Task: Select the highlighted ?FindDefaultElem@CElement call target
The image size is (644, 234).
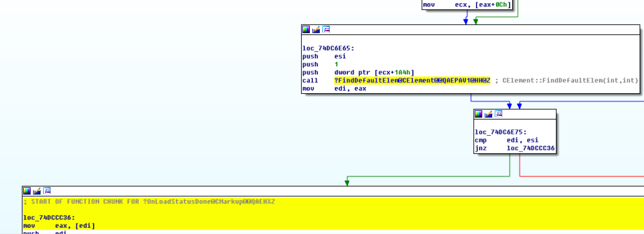Action: (412, 80)
